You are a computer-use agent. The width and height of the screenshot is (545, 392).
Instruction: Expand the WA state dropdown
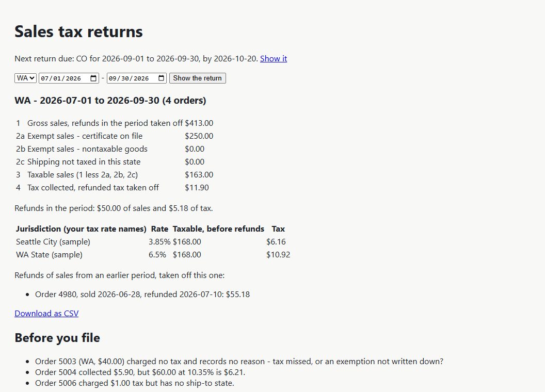25,78
